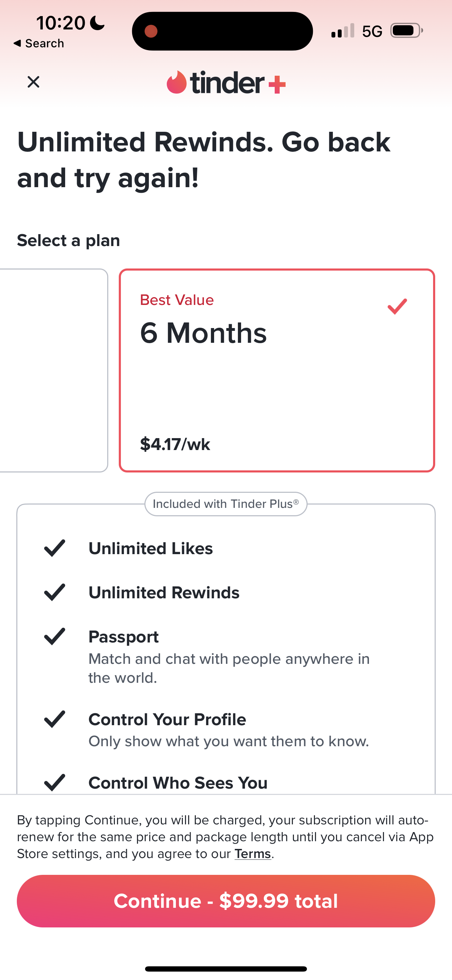452x980 pixels.
Task: Tap the checkmark beside Passport
Action: (x=55, y=637)
